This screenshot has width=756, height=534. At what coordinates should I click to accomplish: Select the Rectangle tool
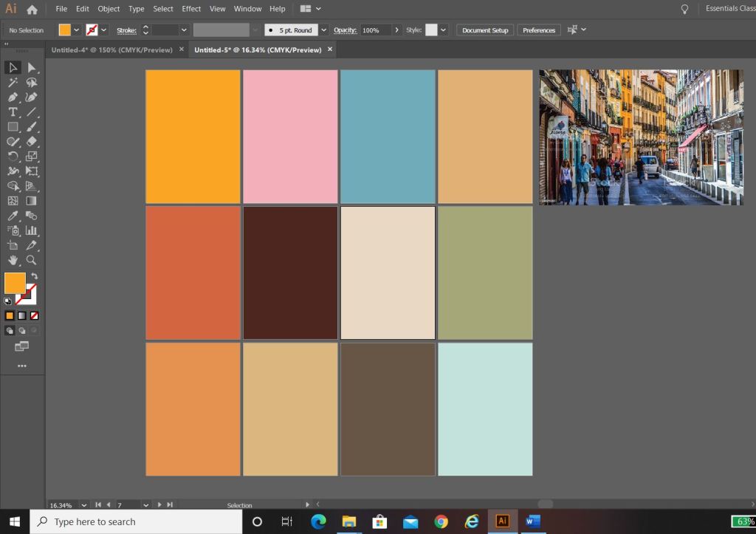pyautogui.click(x=13, y=127)
